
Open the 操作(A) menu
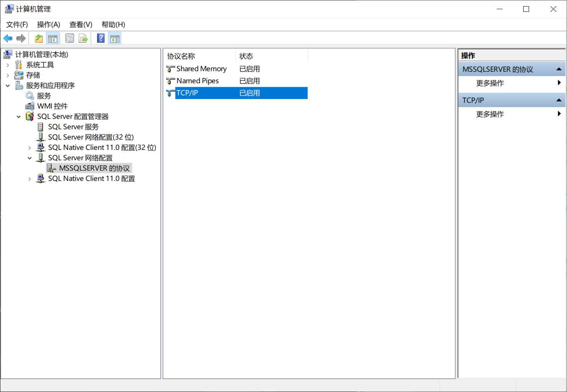pyautogui.click(x=48, y=25)
